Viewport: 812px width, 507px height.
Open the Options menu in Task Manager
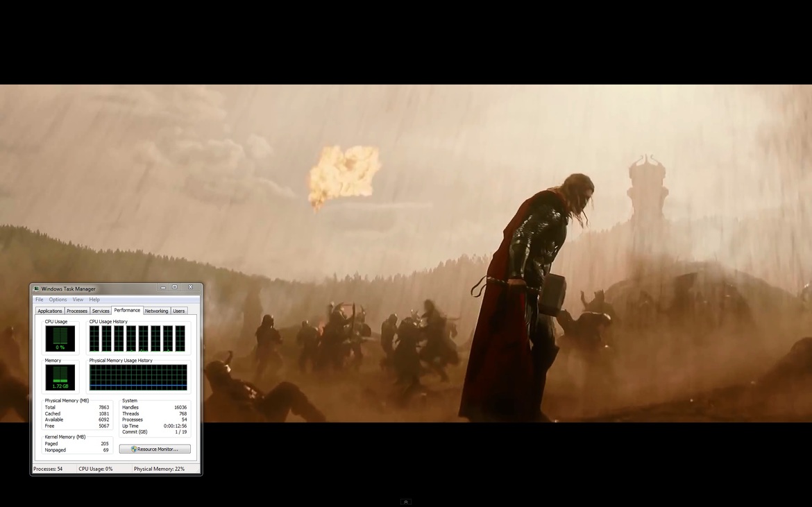[58, 300]
